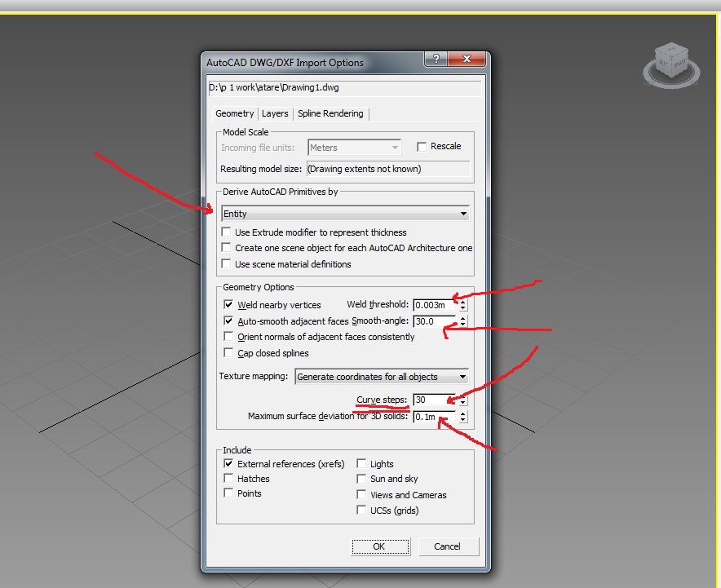Click OK to confirm import

[x=380, y=546]
